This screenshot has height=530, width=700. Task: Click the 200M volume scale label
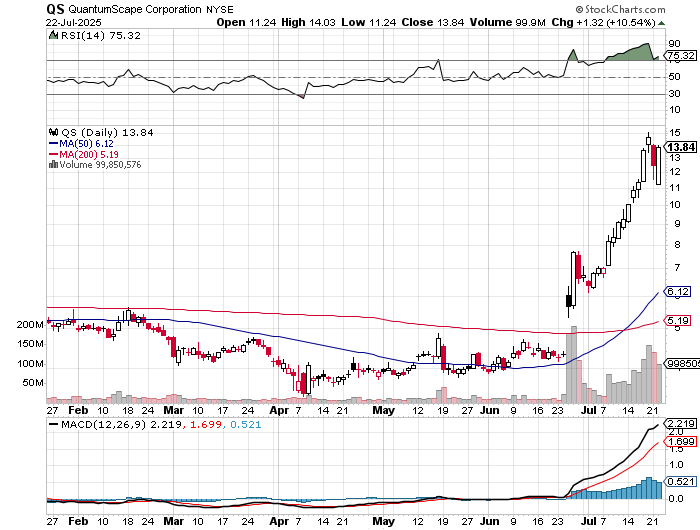pyautogui.click(x=30, y=325)
